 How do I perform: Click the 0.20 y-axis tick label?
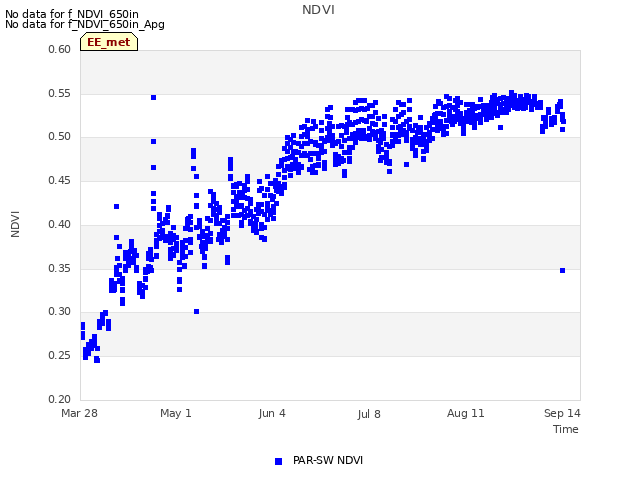coord(60,399)
